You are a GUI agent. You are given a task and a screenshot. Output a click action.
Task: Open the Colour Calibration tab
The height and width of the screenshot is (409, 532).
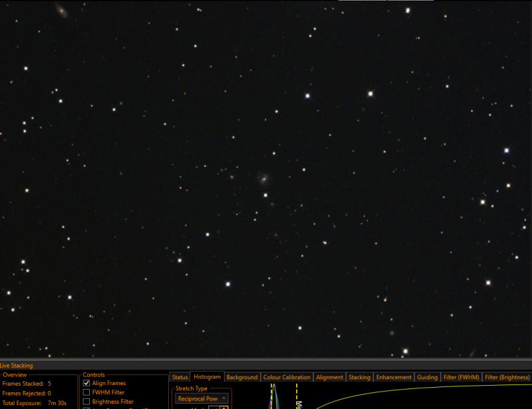point(287,377)
